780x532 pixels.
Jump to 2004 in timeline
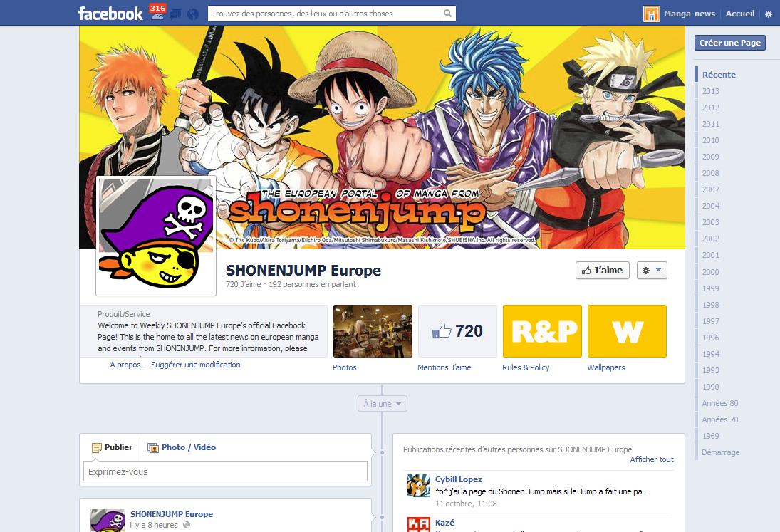point(710,206)
